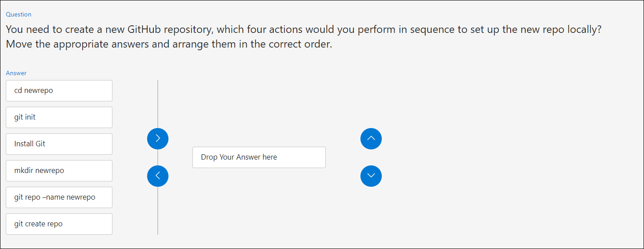Image resolution: width=644 pixels, height=249 pixels.
Task: Choose the 'git create repo' option
Action: click(x=59, y=224)
